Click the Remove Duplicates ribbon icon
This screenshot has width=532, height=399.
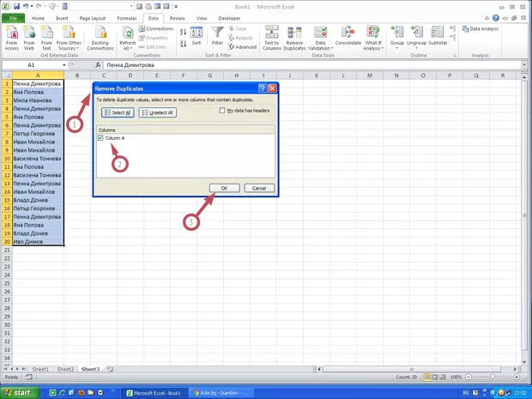pos(295,38)
